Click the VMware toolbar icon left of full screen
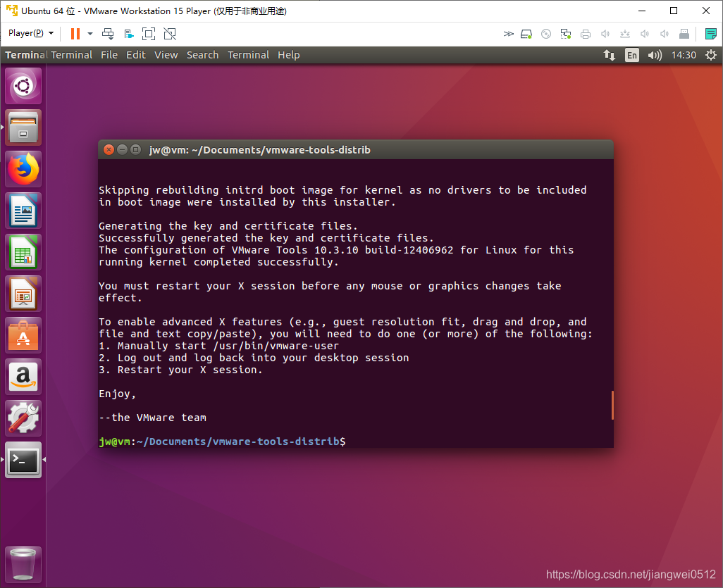723x588 pixels. coord(129,34)
